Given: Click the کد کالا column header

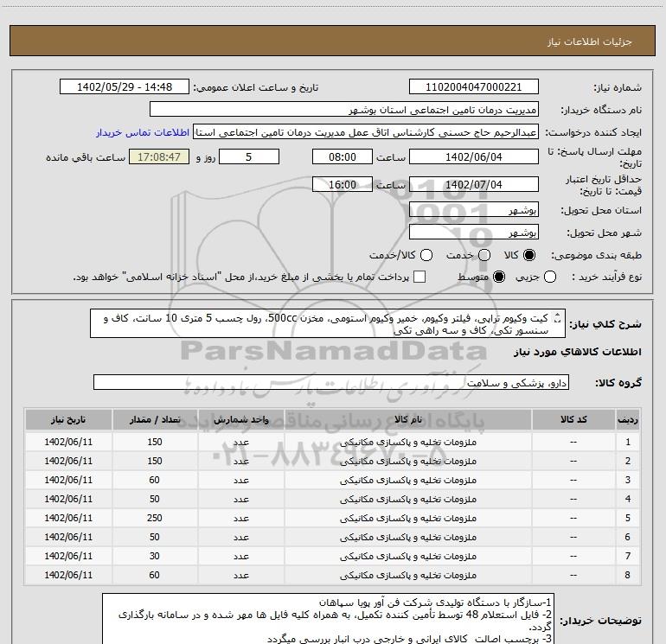Looking at the screenshot, I should point(573,419).
